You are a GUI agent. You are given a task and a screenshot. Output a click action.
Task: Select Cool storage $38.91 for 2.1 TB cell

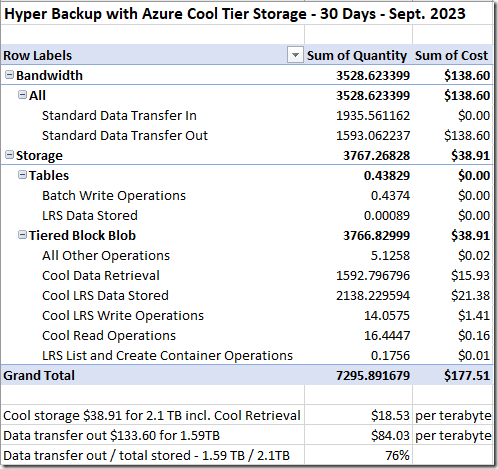pyautogui.click(x=152, y=416)
